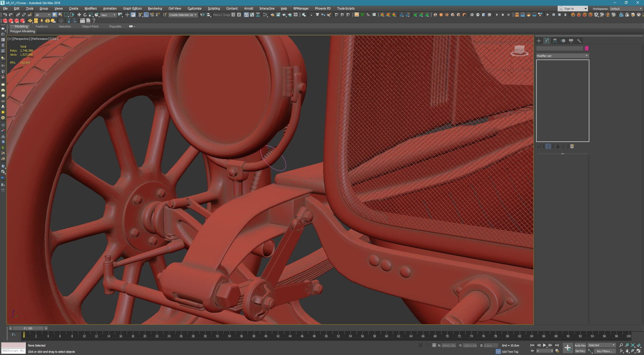The width and height of the screenshot is (644, 355).
Task: Click the MAXScript Mini Listener field
Action: [13, 351]
